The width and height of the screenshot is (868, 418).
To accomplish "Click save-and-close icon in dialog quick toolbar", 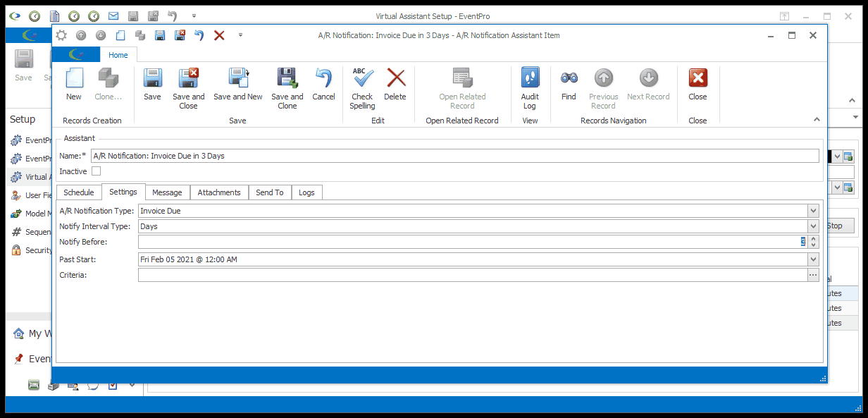I will 180,35.
